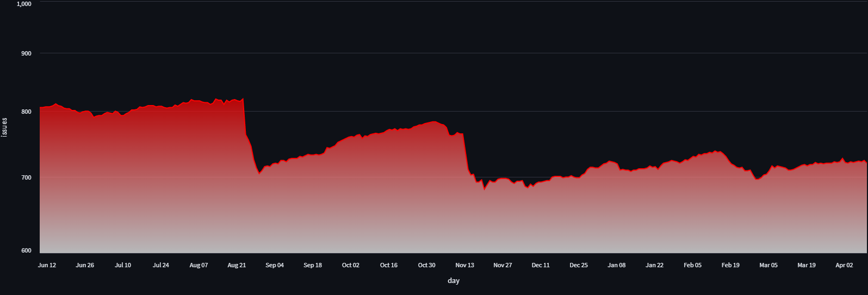The width and height of the screenshot is (868, 295).
Task: Select the "Oct 02" x-axis date label
Action: (x=351, y=265)
